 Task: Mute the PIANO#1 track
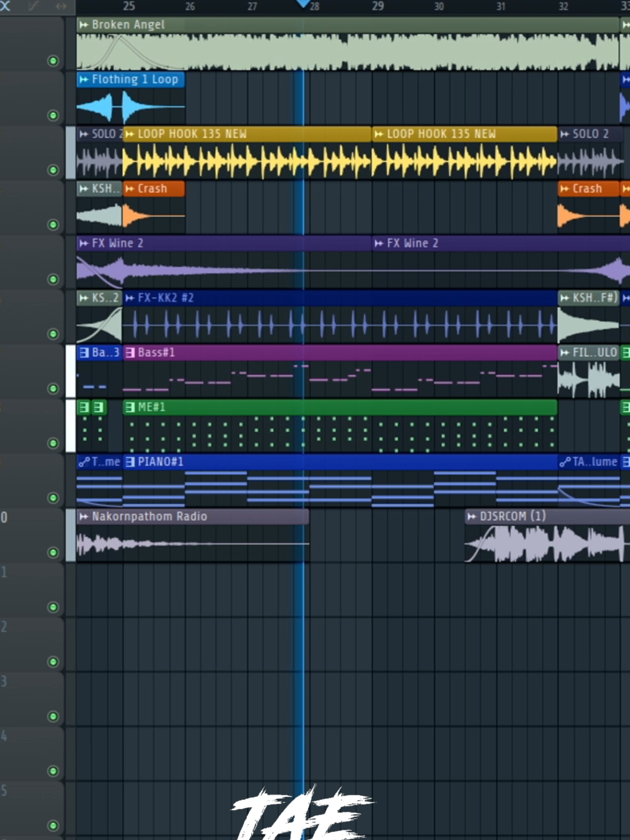pos(53,498)
